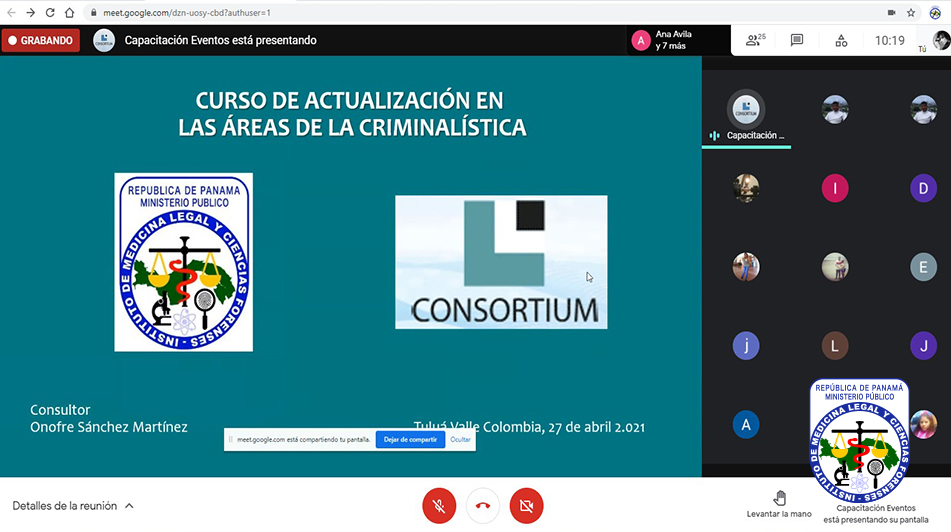Select the participant with initial I

click(835, 188)
